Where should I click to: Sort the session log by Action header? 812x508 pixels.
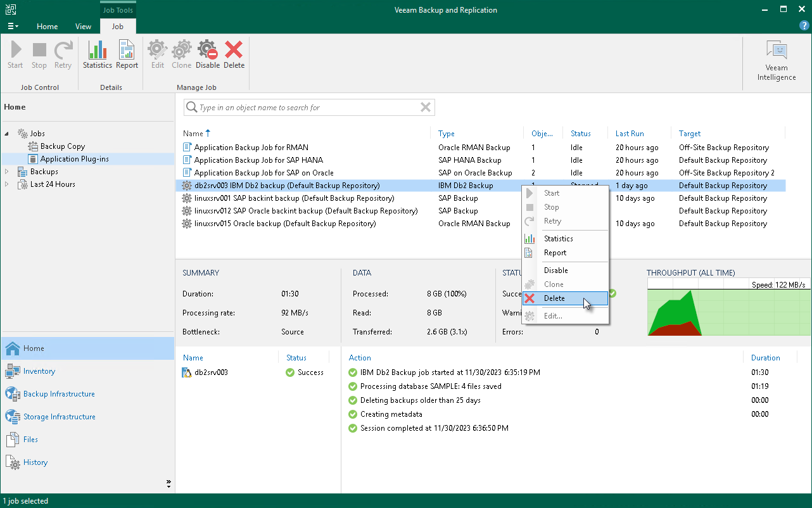[360, 358]
